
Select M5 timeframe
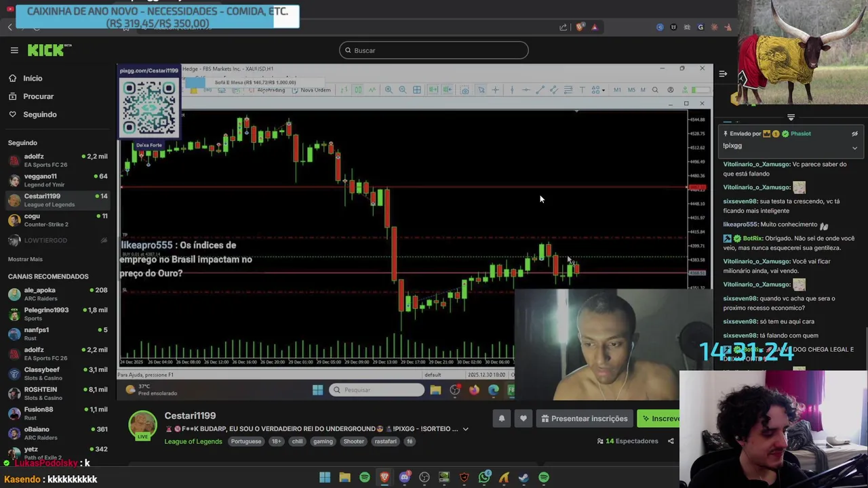click(631, 90)
